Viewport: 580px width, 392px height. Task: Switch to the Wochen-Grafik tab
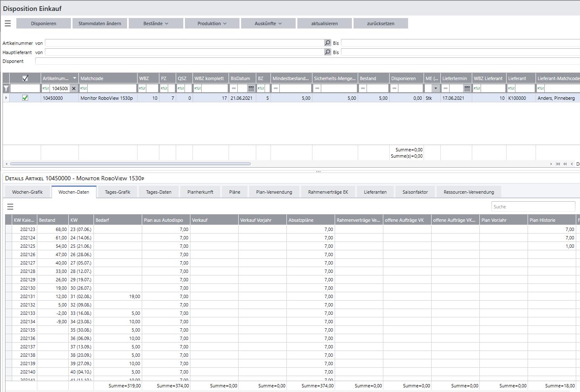point(27,192)
